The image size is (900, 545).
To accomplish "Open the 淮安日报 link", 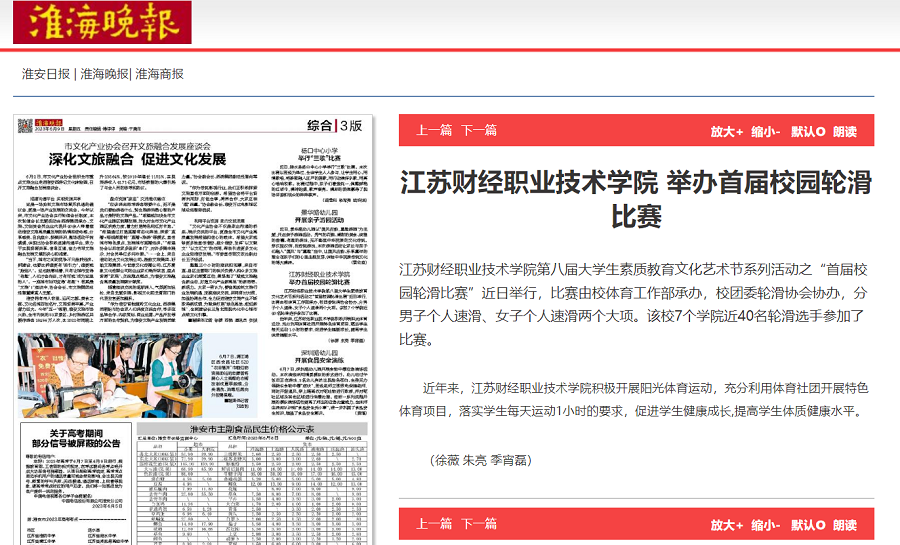I will (x=46, y=74).
